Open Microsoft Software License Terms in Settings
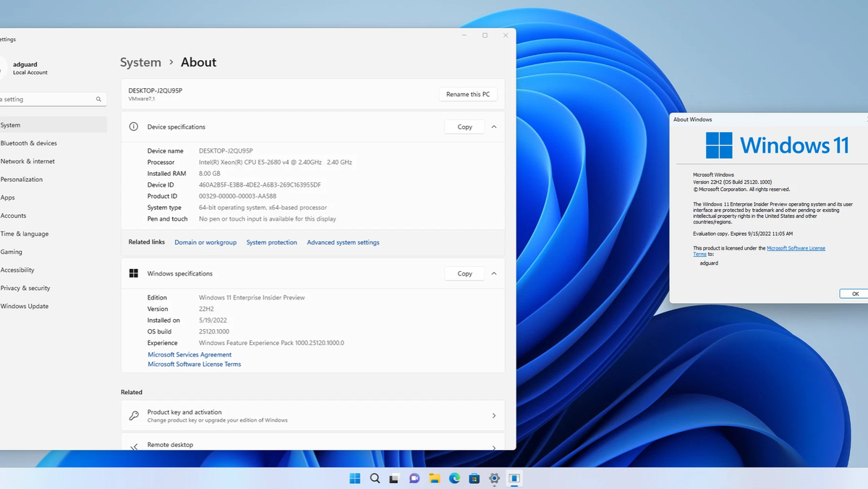Viewport: 868px width, 489px height. (195, 364)
